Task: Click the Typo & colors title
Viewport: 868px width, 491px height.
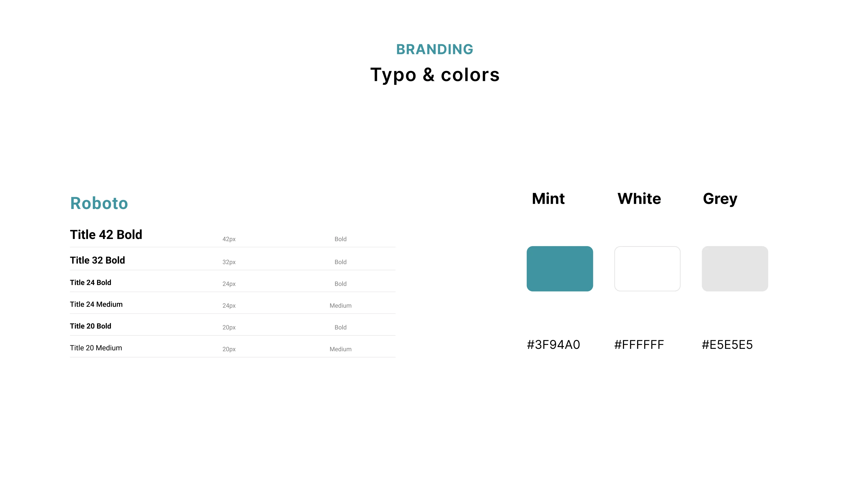Action: 435,75
